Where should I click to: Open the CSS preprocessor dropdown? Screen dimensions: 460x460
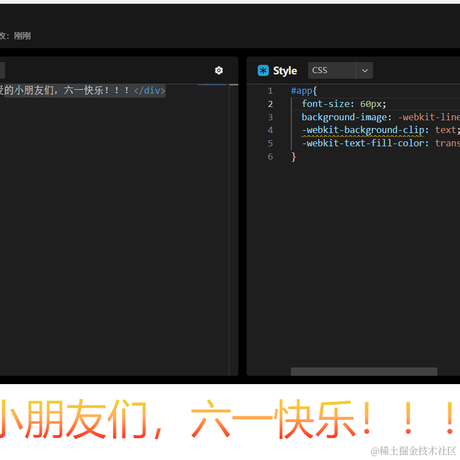(x=340, y=70)
